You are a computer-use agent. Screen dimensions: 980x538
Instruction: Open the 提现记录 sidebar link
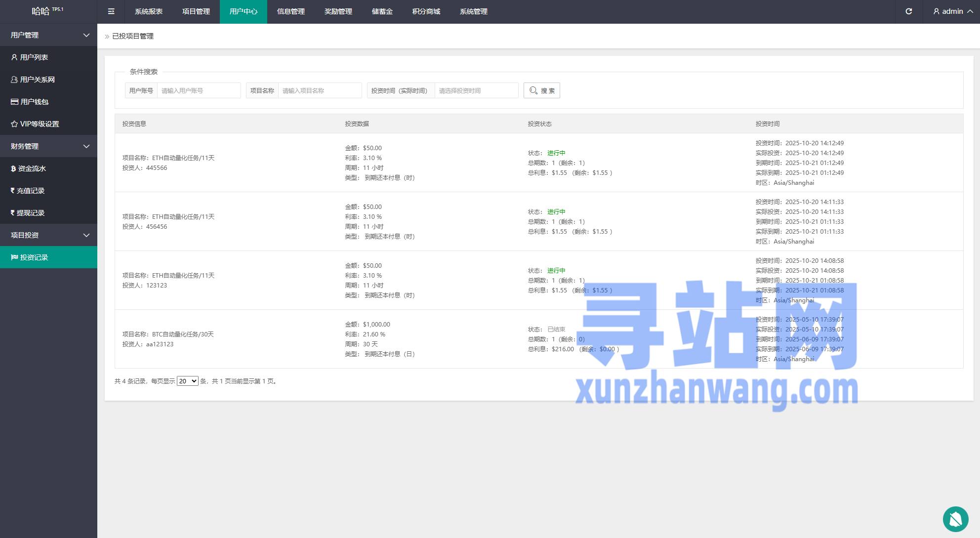pos(31,213)
